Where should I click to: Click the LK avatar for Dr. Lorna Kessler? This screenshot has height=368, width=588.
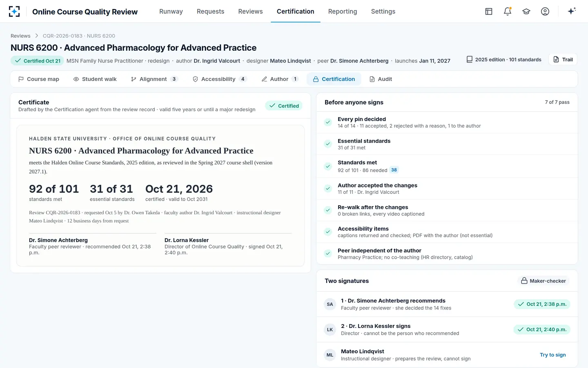(x=330, y=330)
